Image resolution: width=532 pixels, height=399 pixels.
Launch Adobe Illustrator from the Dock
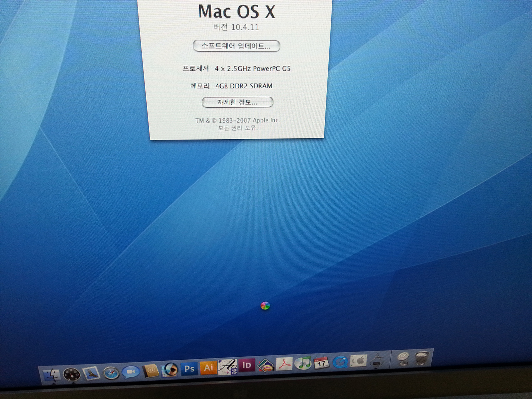pyautogui.click(x=208, y=367)
